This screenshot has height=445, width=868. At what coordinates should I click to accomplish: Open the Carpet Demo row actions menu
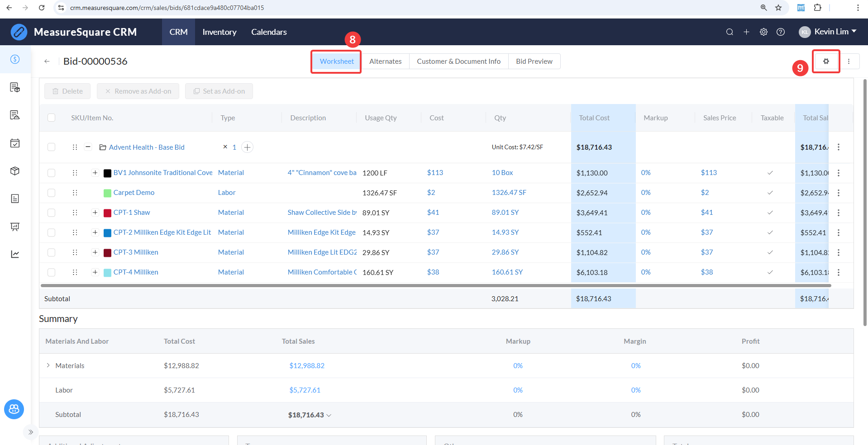coord(839,193)
